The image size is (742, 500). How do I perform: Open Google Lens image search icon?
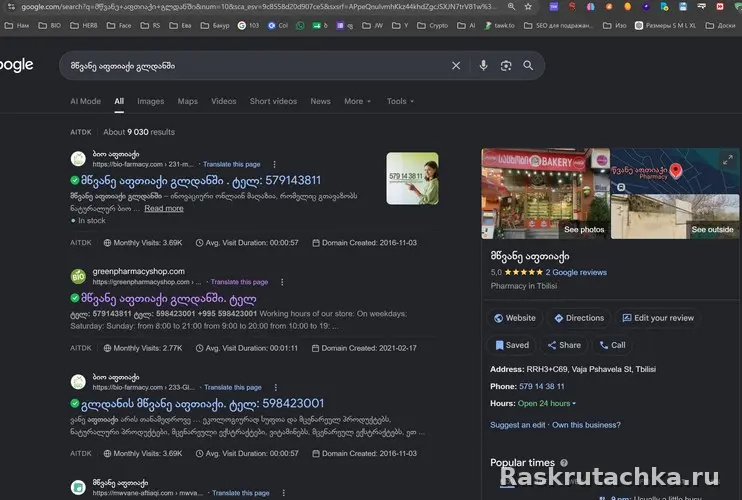point(506,66)
